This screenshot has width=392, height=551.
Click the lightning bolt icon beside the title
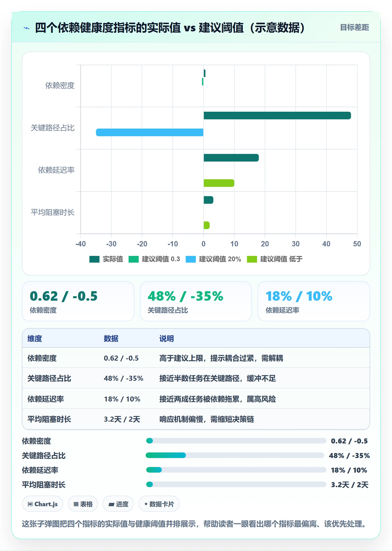tap(27, 28)
